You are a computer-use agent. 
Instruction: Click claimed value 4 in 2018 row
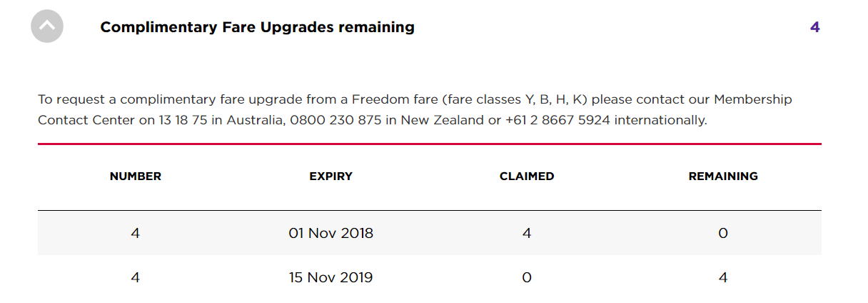point(527,233)
